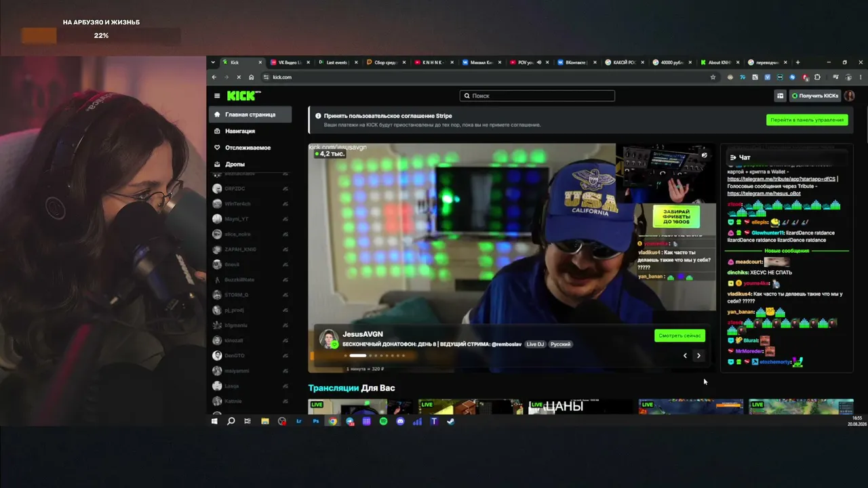Open the user avatar profile menu
Screen dimensions: 868x488
(x=849, y=96)
